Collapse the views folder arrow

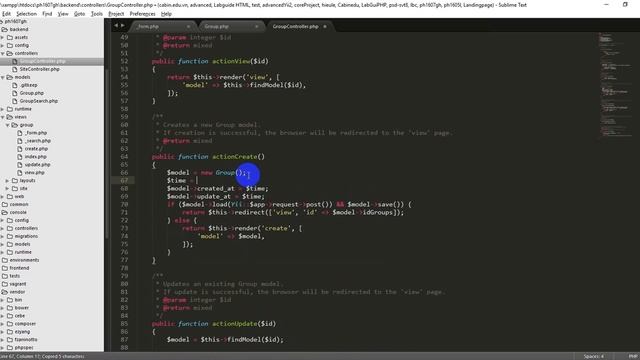click(3, 117)
